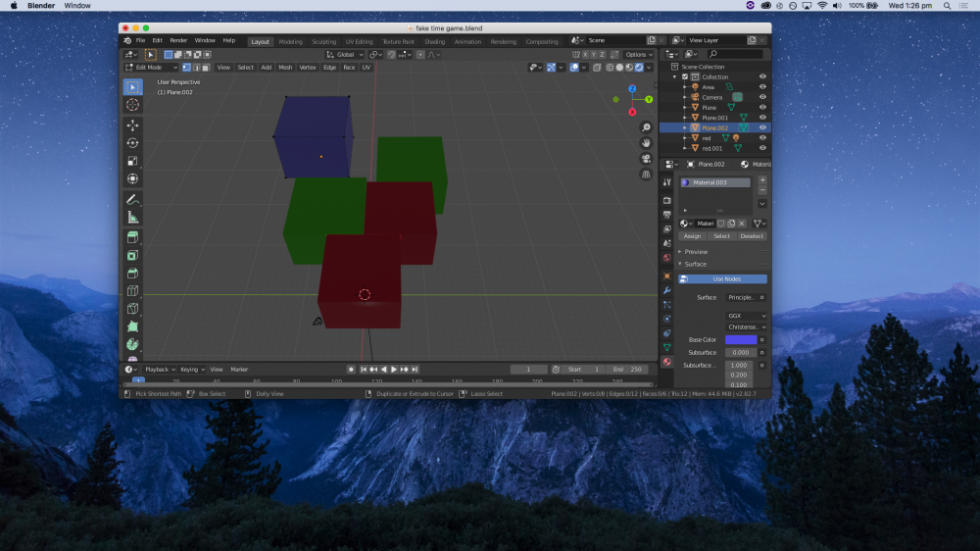The width and height of the screenshot is (980, 551).
Task: Open the Render properties tab
Action: click(x=666, y=200)
